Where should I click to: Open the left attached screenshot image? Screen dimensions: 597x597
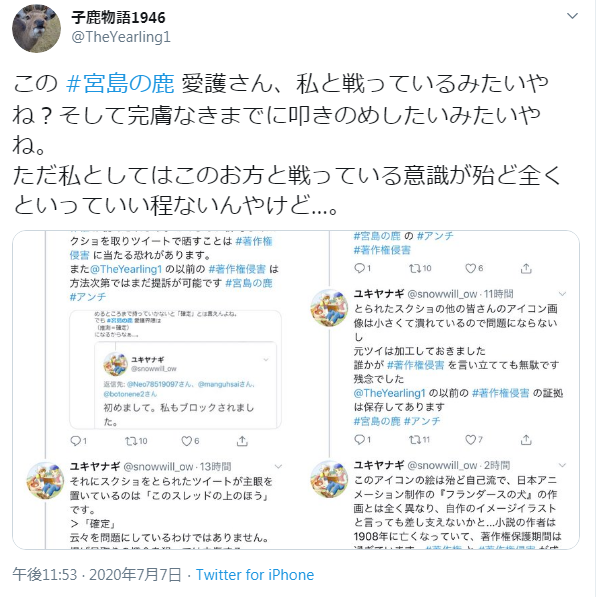coord(171,390)
